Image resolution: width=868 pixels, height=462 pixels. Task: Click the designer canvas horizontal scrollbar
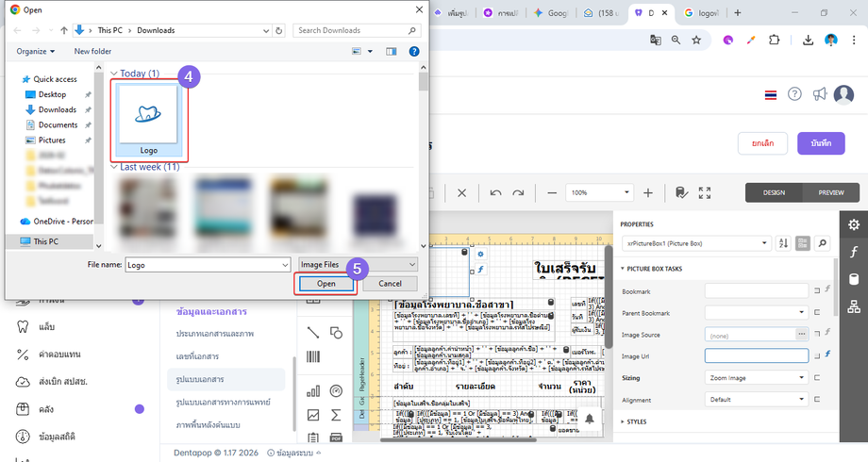point(459,440)
